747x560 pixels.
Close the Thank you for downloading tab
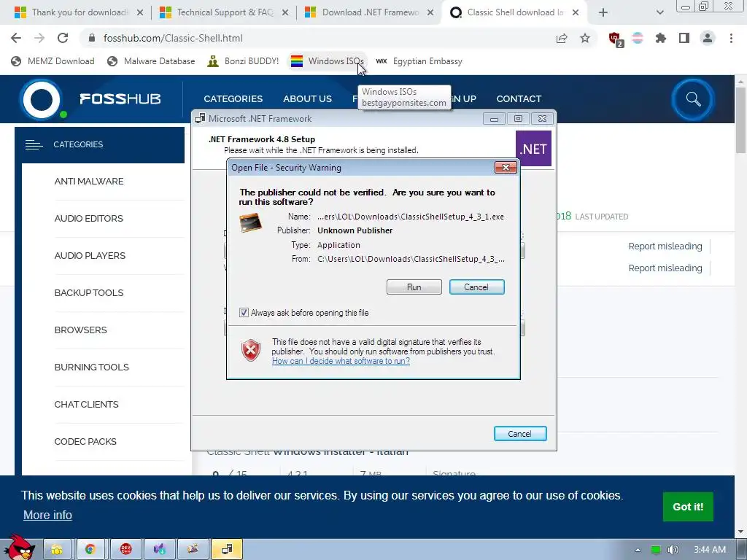[140, 13]
